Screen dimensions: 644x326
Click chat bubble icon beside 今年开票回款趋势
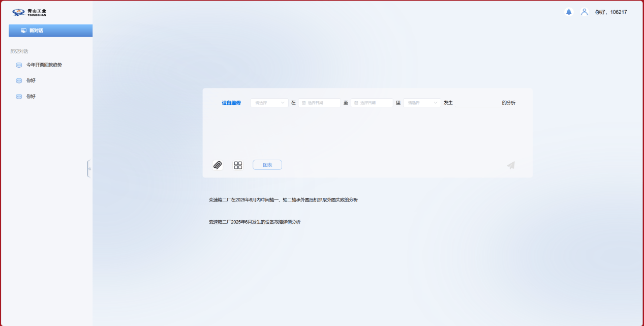point(19,65)
